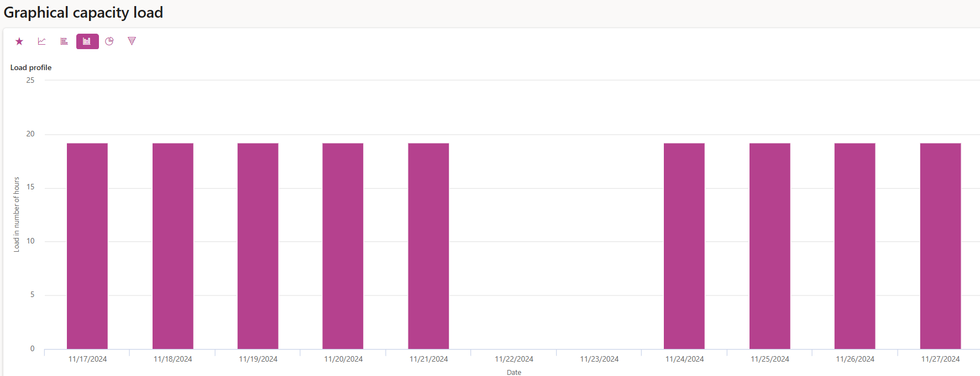Click the 11/23/2024 date label
980x376 pixels.
[x=599, y=359]
